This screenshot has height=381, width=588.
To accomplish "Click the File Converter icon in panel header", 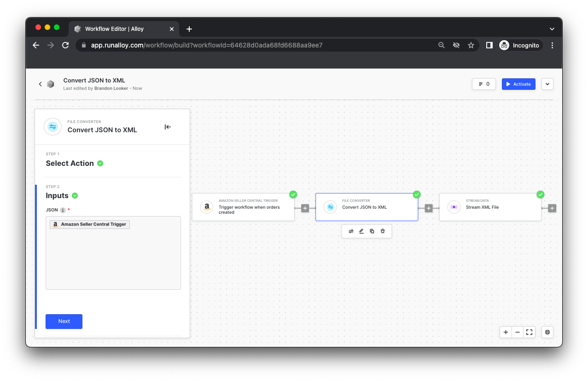I will (x=53, y=127).
